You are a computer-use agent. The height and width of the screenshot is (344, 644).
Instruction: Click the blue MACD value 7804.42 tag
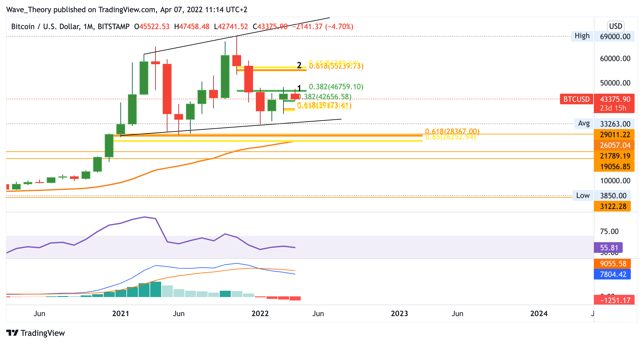(x=613, y=274)
